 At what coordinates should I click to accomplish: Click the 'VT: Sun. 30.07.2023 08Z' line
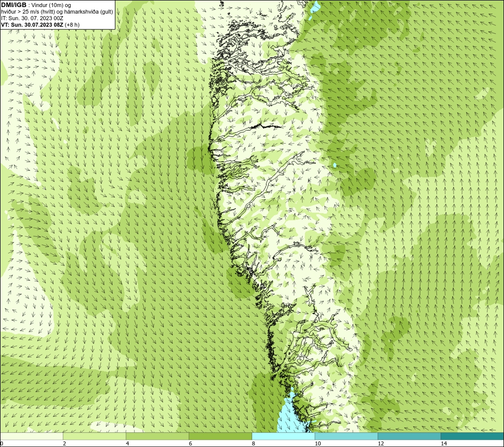pos(32,24)
